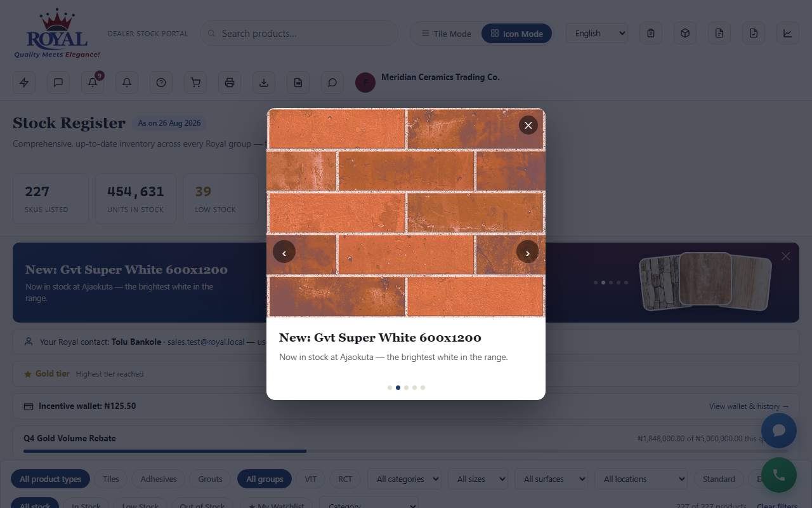The height and width of the screenshot is (508, 812).
Task: Click the Dealer Stock Portal label
Action: (148, 34)
